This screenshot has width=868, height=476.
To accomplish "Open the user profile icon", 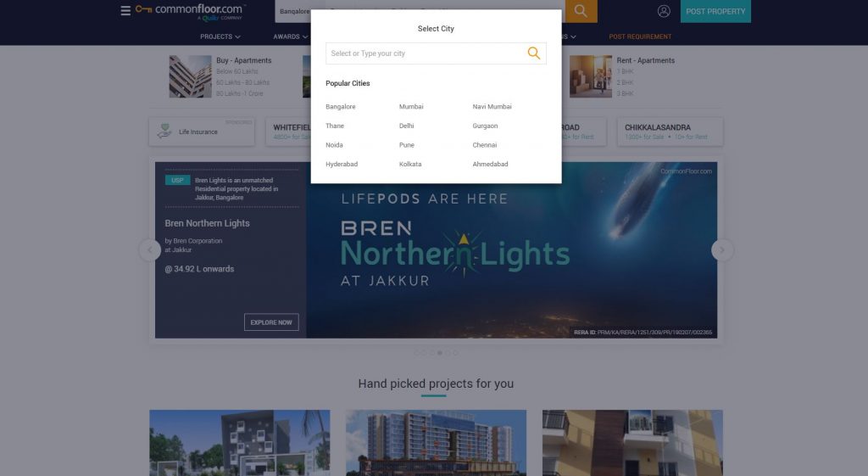I will 664,11.
